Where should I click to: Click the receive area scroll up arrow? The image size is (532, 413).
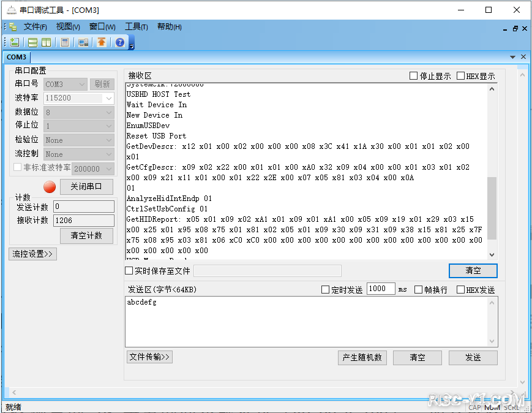point(492,89)
